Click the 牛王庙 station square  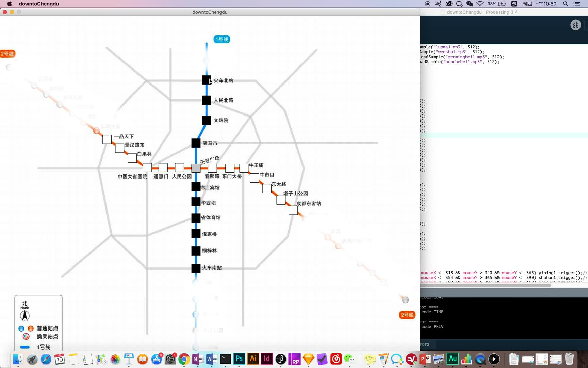click(244, 168)
